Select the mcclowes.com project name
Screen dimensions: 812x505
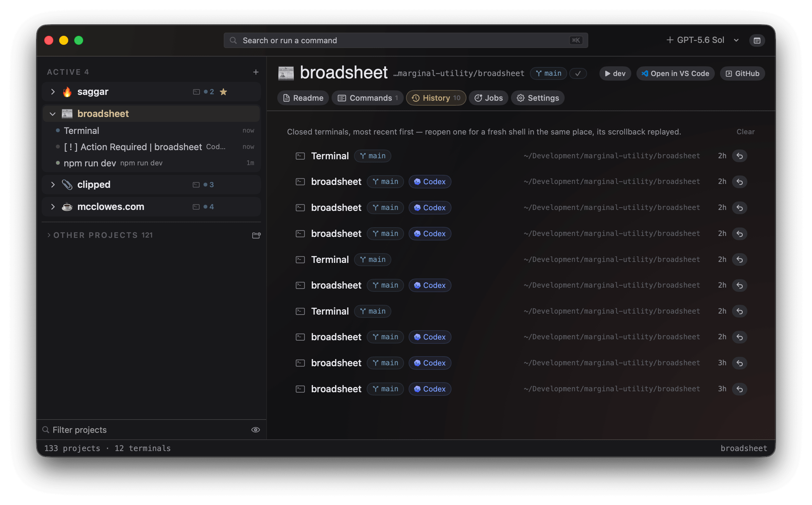click(x=111, y=207)
